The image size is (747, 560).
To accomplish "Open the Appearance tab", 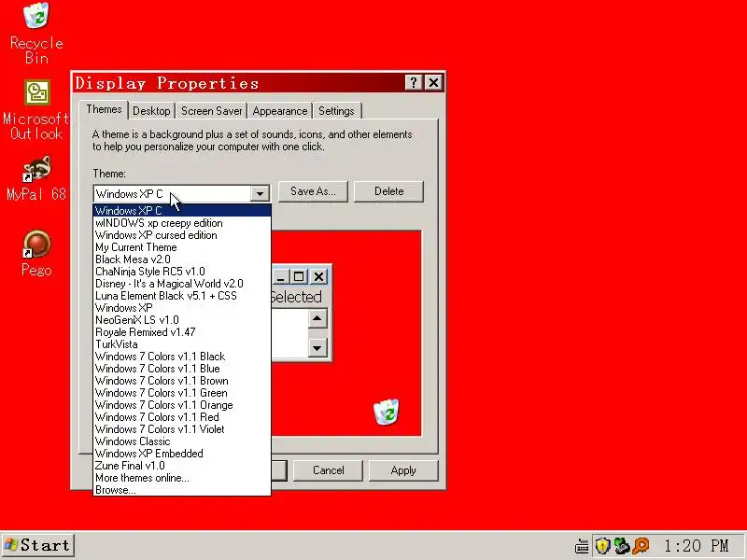I will click(280, 111).
